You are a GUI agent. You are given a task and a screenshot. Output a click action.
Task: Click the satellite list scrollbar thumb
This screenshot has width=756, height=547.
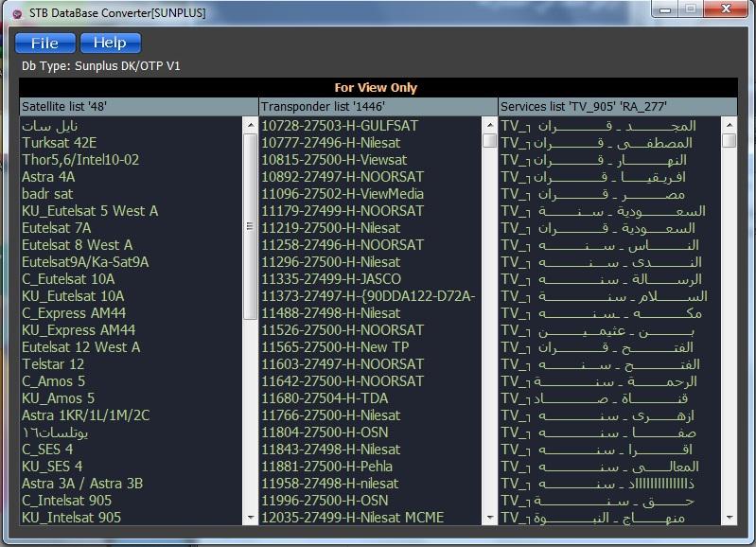[250, 226]
